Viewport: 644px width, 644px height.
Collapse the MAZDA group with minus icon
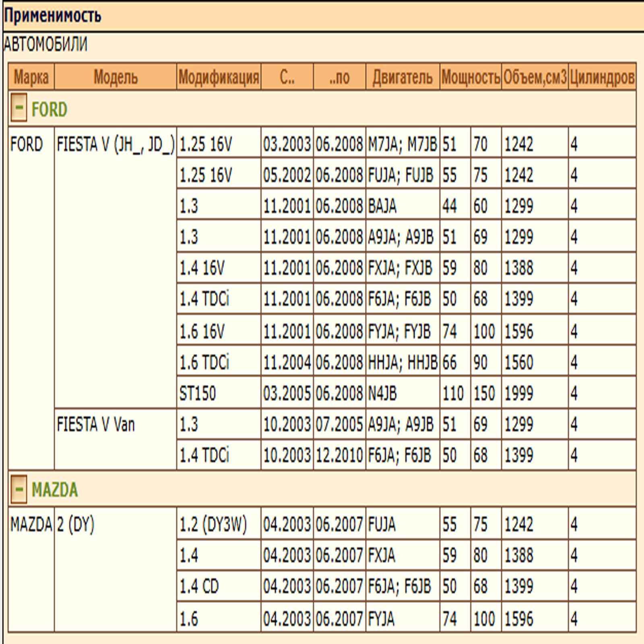click(x=19, y=489)
